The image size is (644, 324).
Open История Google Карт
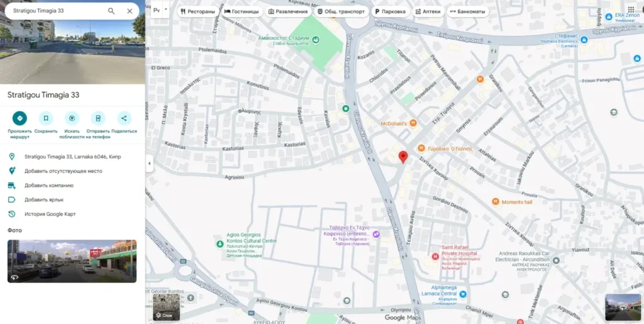[x=50, y=214]
